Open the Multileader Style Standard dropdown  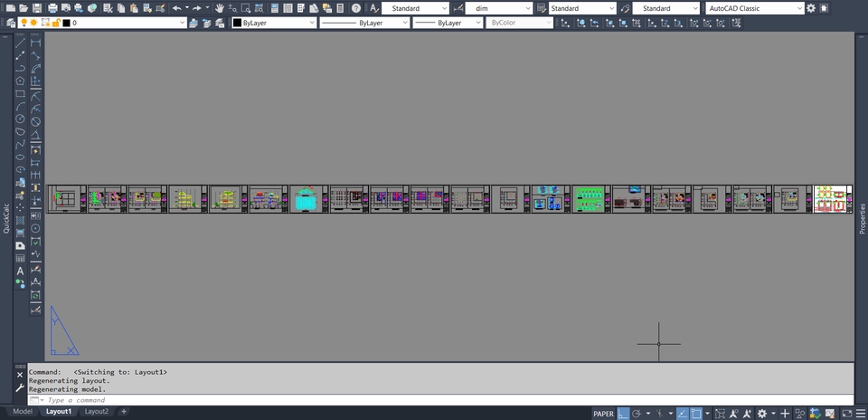click(x=666, y=8)
